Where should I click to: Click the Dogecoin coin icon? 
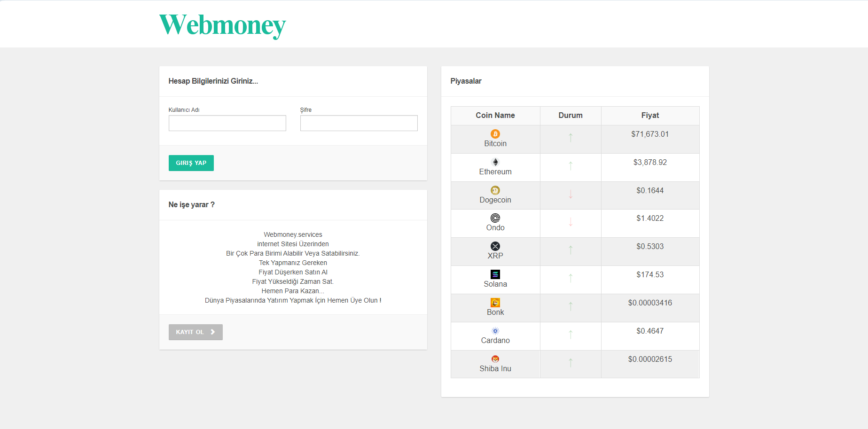click(495, 190)
